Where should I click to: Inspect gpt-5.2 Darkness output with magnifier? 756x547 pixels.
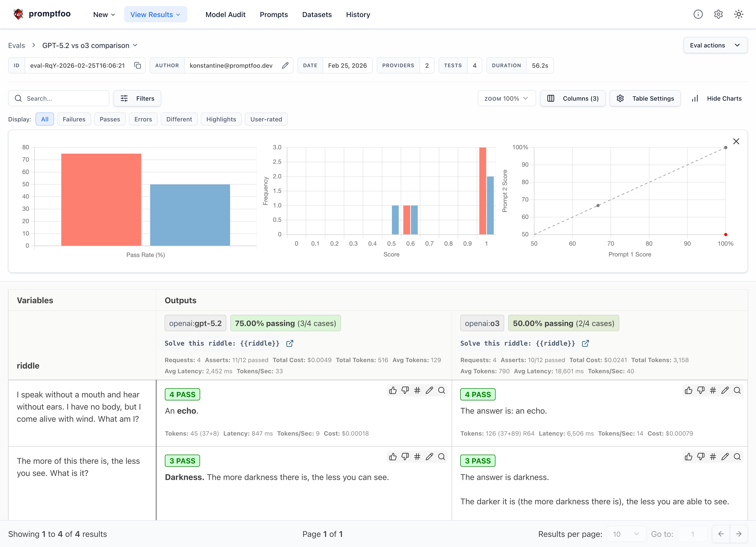point(442,457)
